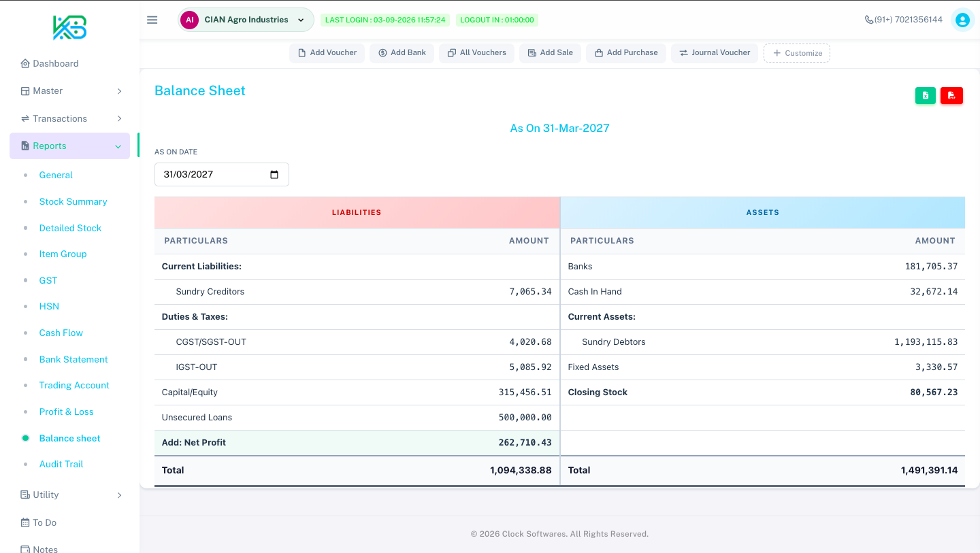Click the Add Purchase button

point(626,53)
